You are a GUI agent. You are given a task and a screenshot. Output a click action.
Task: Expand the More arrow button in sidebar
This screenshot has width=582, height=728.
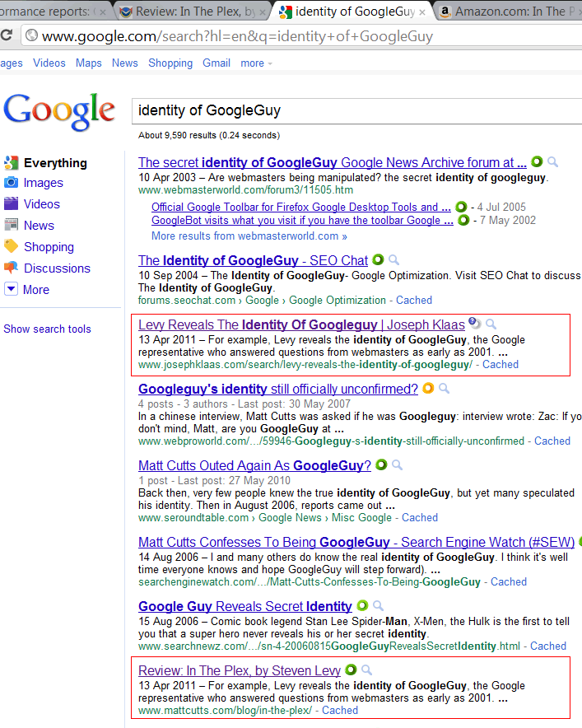pyautogui.click(x=12, y=289)
